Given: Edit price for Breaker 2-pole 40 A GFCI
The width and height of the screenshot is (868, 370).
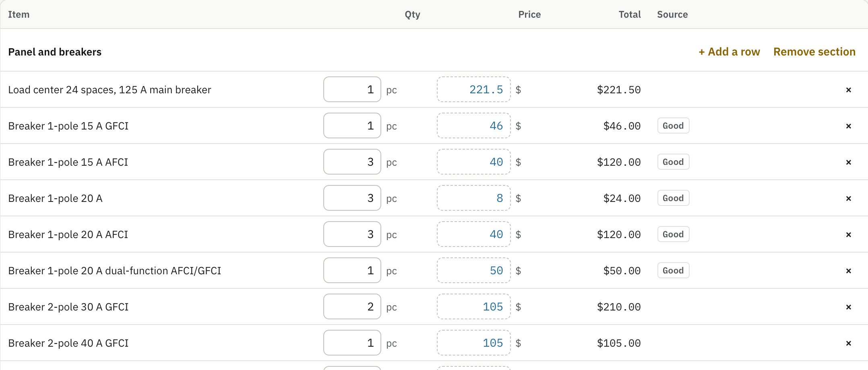Looking at the screenshot, I should [x=474, y=343].
